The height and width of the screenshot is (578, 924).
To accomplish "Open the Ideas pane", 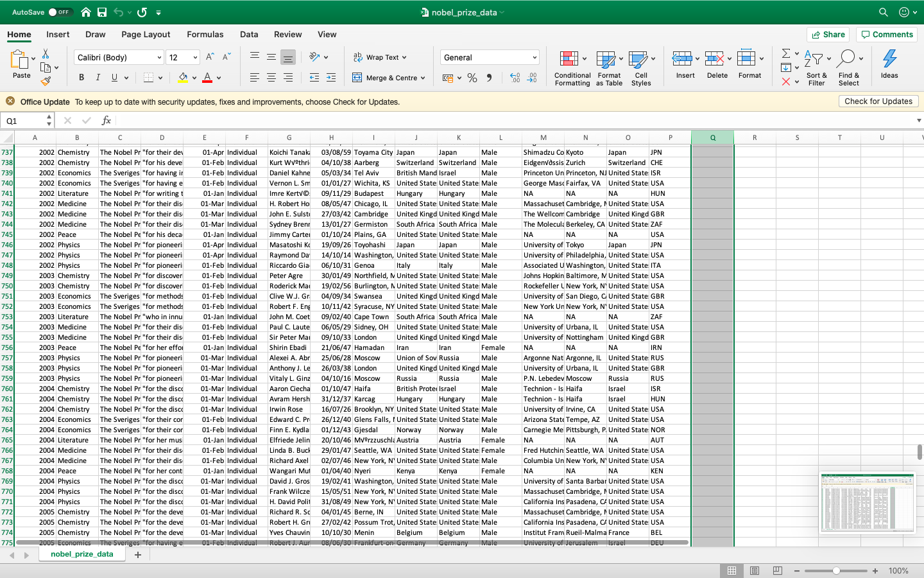I will (889, 64).
